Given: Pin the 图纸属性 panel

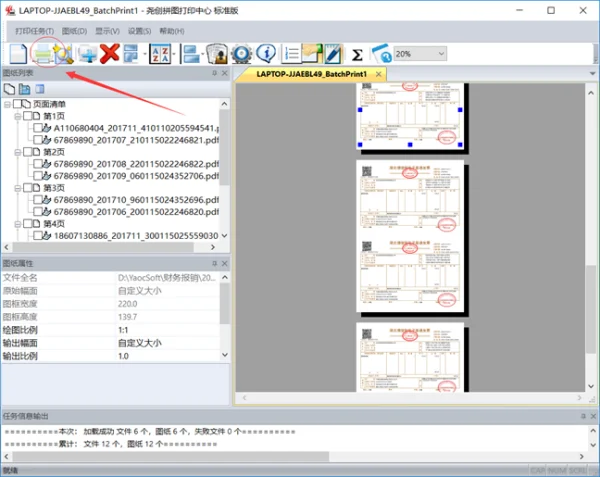Looking at the screenshot, I should coord(214,263).
